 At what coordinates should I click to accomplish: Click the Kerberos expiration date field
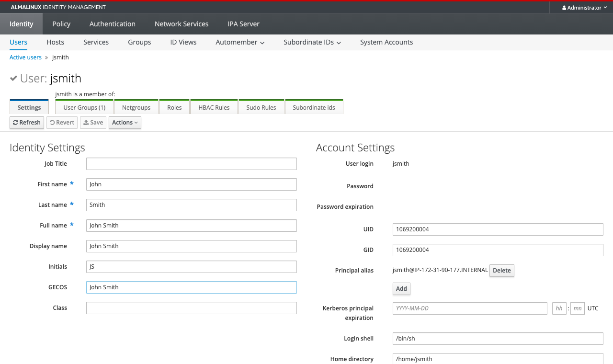[470, 308]
